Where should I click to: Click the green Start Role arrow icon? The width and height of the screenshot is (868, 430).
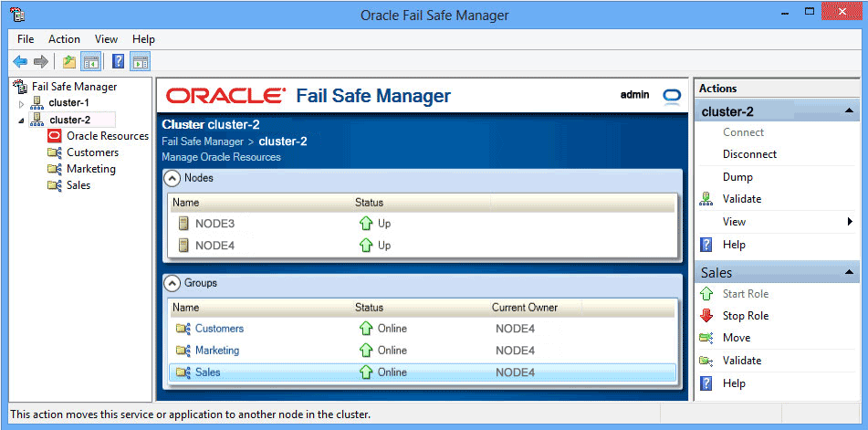706,294
